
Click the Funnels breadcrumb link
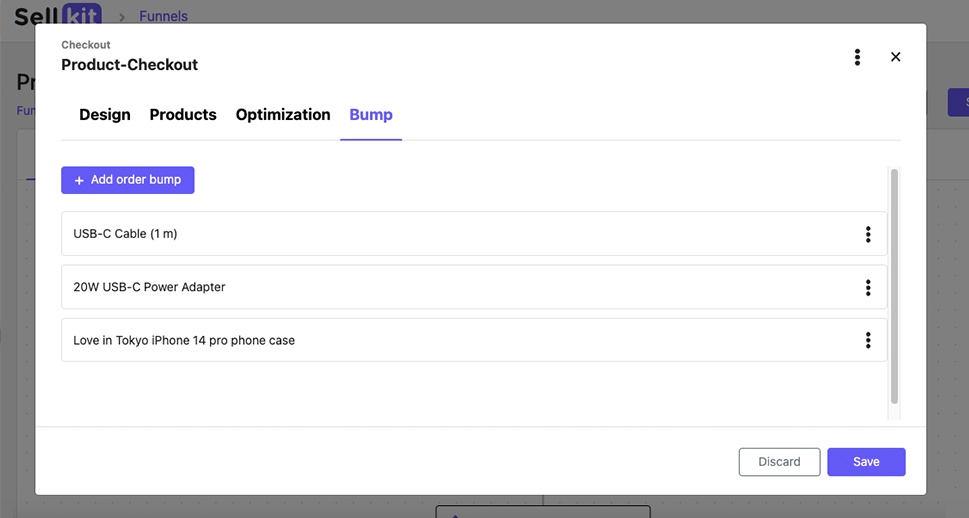coord(163,16)
